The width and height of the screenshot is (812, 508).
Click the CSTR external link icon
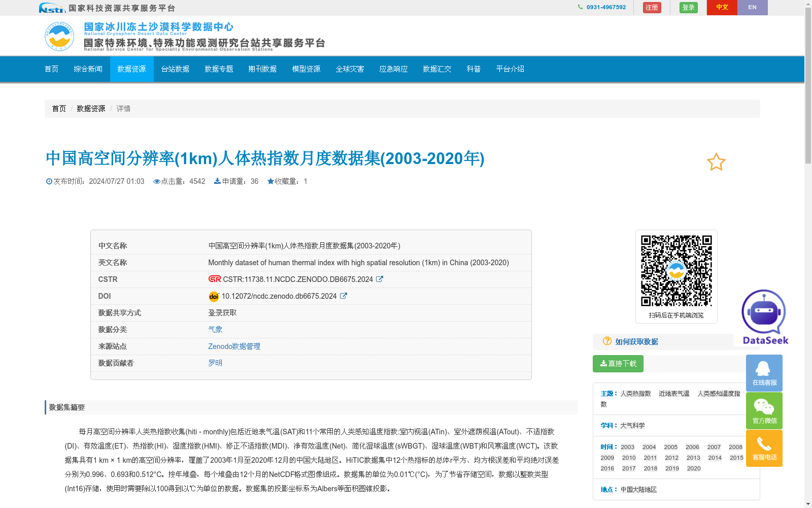point(380,279)
